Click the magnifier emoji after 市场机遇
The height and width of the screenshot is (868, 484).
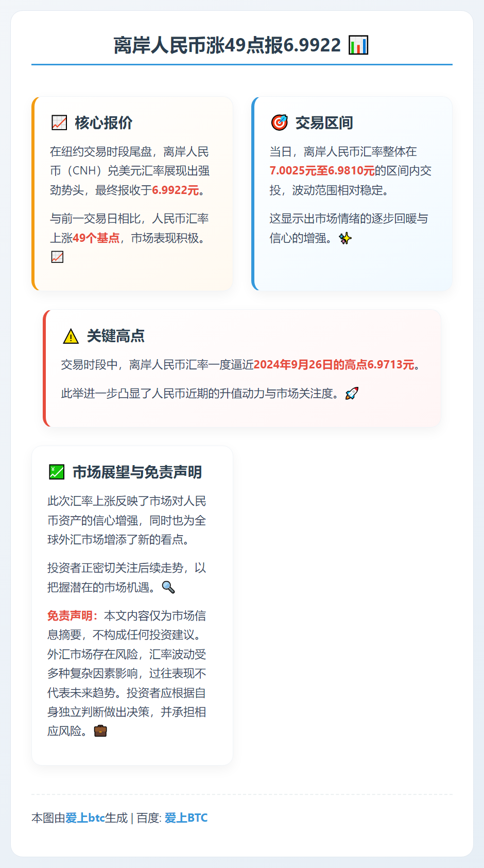[x=168, y=587]
